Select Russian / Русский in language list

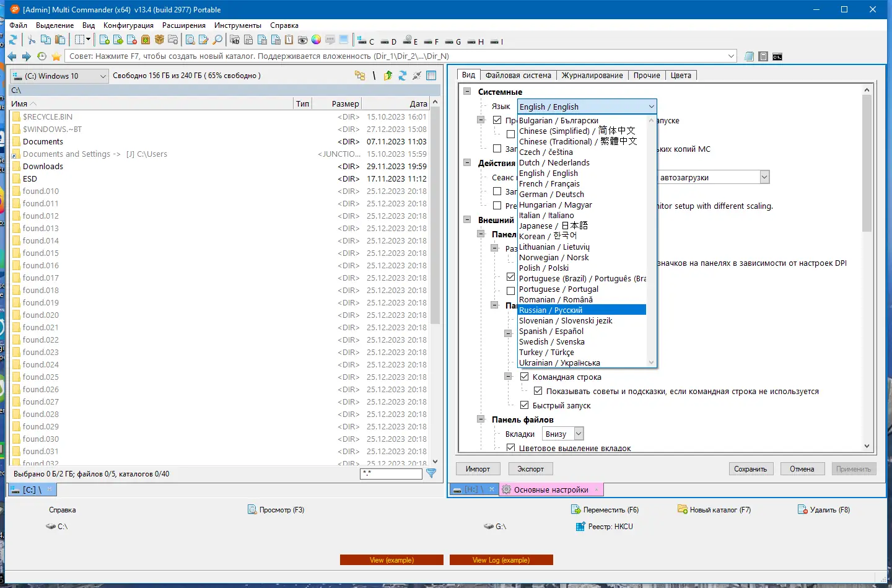pyautogui.click(x=582, y=310)
